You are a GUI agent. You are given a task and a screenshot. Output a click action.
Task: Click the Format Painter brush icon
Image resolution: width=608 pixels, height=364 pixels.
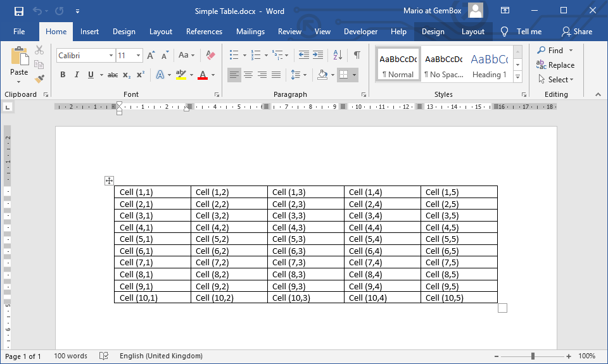39,79
